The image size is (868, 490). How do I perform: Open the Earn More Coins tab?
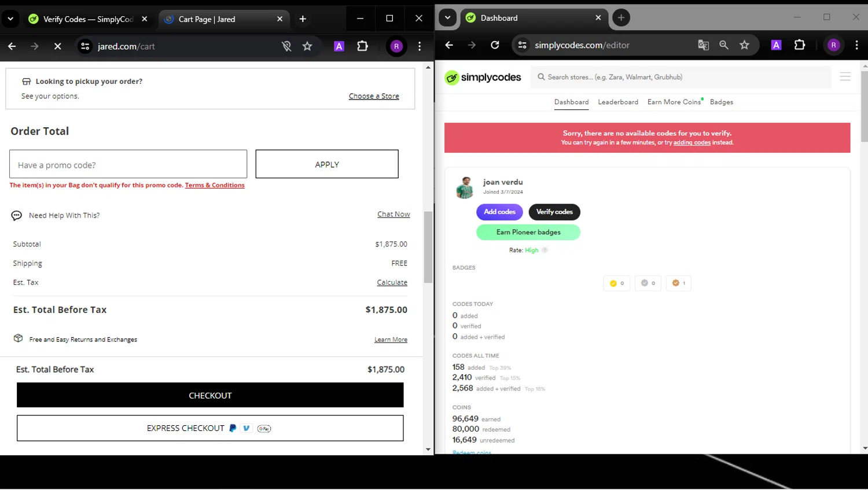(674, 102)
